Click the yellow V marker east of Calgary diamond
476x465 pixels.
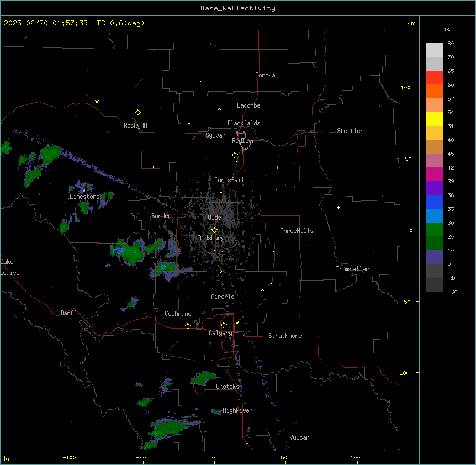pos(237,323)
